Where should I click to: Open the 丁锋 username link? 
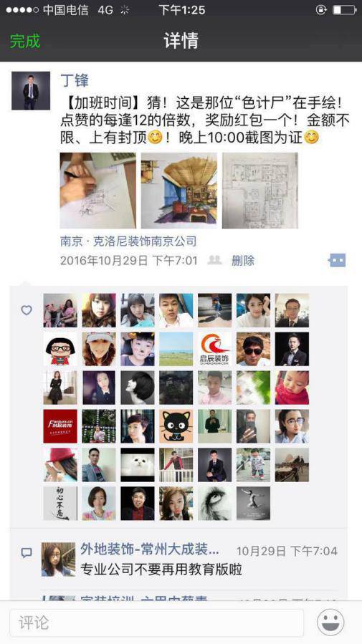(75, 80)
